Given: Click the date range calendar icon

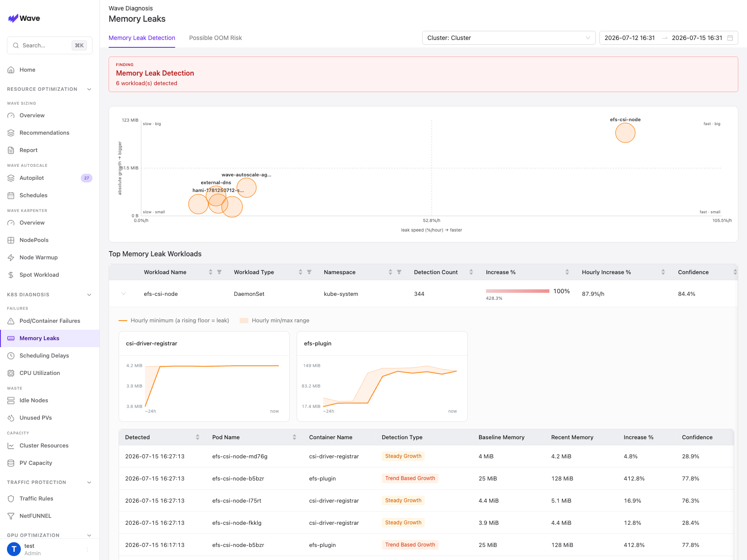Looking at the screenshot, I should (x=730, y=38).
